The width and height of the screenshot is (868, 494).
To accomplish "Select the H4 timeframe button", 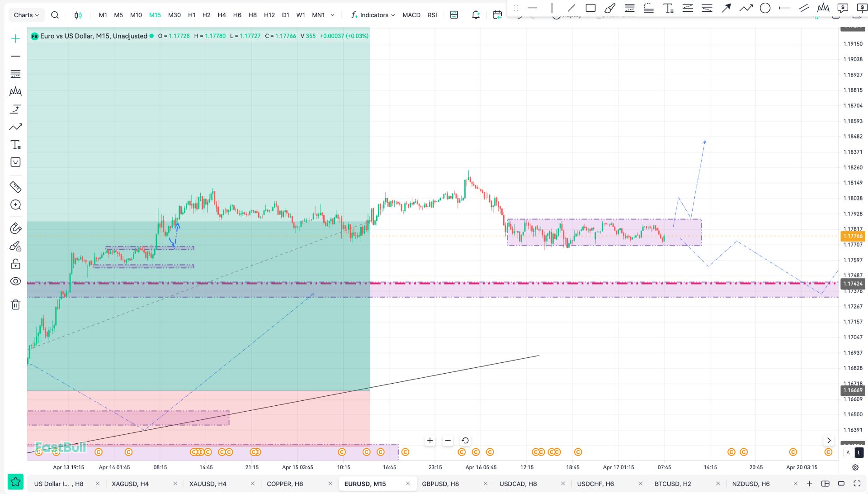I will pyautogui.click(x=222, y=15).
